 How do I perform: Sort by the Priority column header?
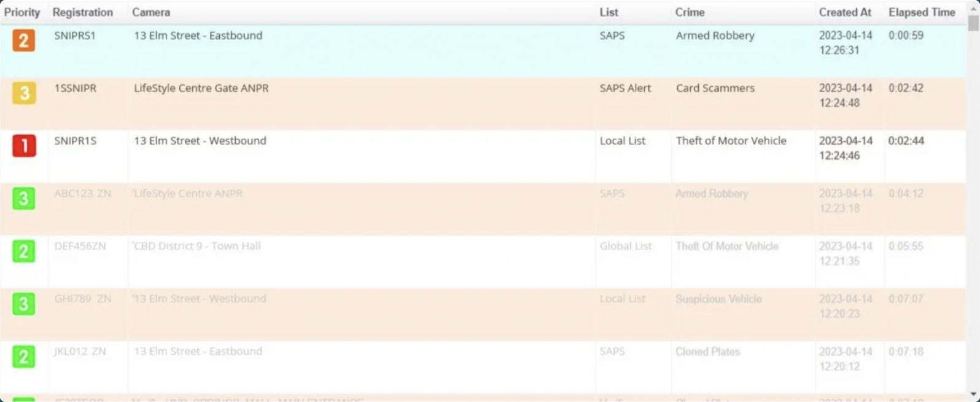(x=22, y=12)
